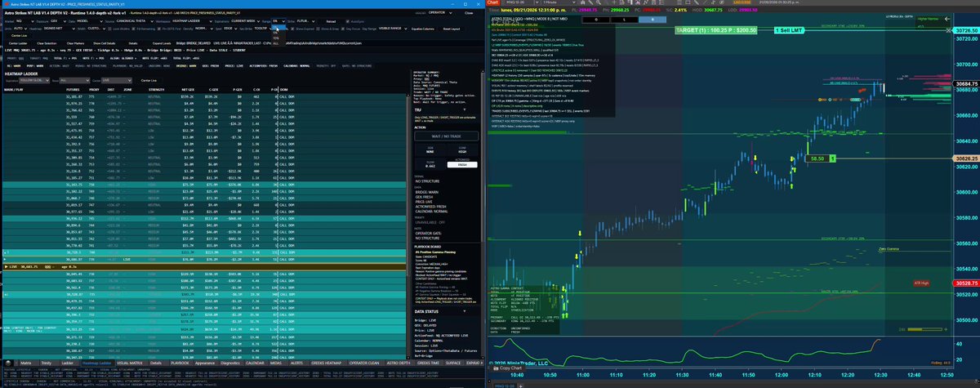Open the CALENDAR tab

(x=255, y=363)
